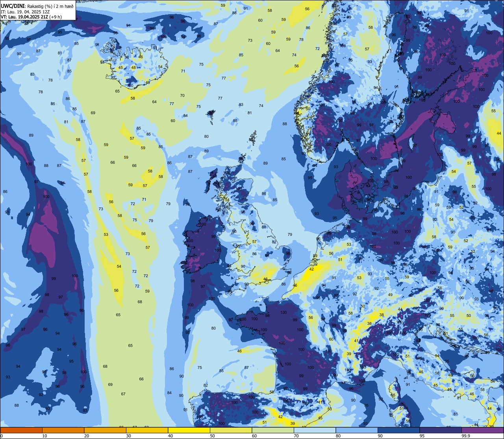Viewport: 504px width, 439px height.
Task: Click the 80–90% medium blue legend swatch
Action: [357, 430]
